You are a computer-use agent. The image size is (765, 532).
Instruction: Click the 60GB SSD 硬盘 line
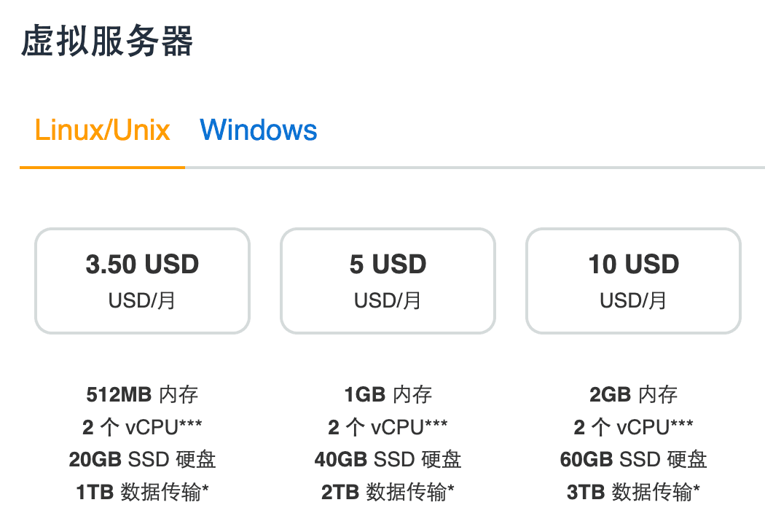[x=633, y=459]
